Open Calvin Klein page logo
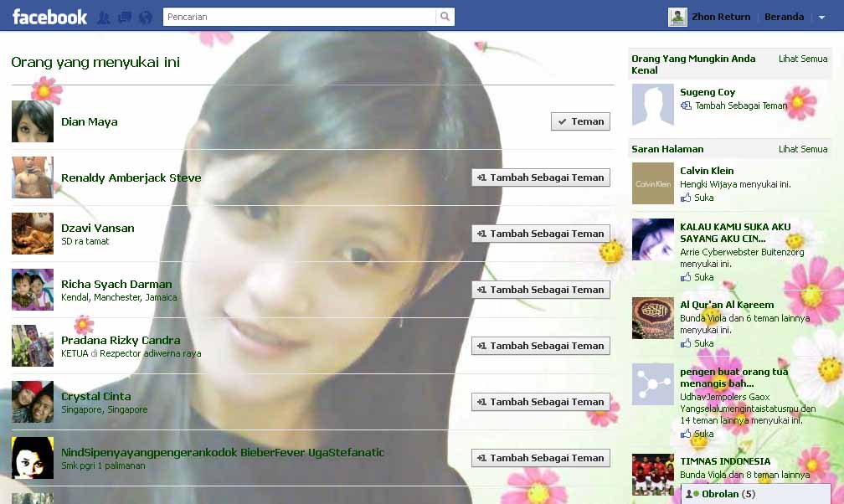 652,183
